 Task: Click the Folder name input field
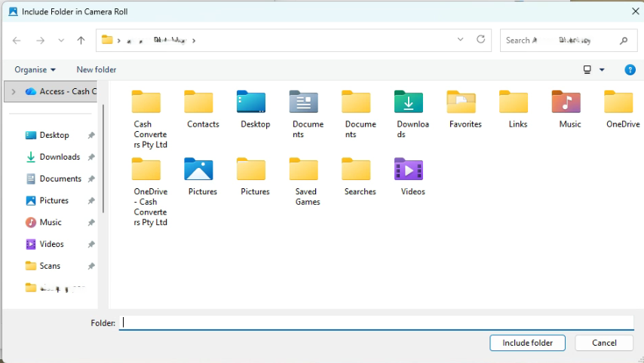[x=376, y=323]
